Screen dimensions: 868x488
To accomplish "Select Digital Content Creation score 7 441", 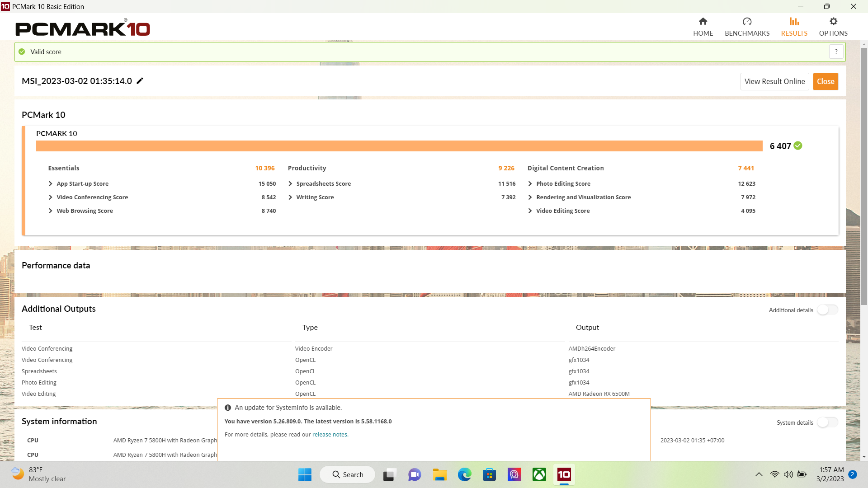I will coord(746,168).
